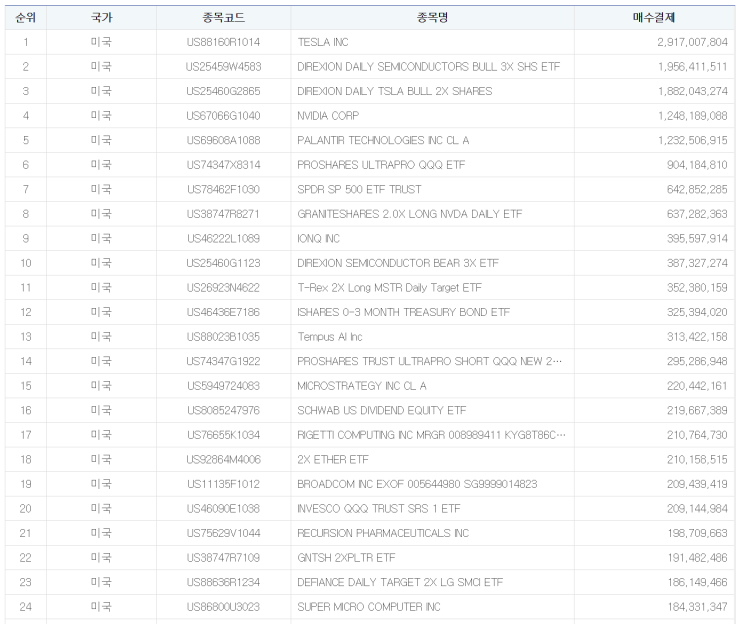Viewport: 743px width, 624px height.
Task: Select MICROSTRATEGY INC CL A
Action: [x=362, y=386]
